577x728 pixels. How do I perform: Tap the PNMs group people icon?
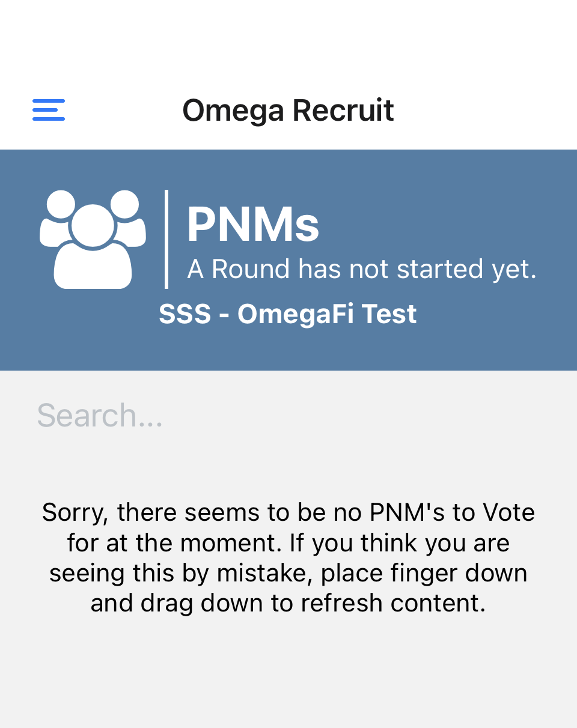[93, 239]
